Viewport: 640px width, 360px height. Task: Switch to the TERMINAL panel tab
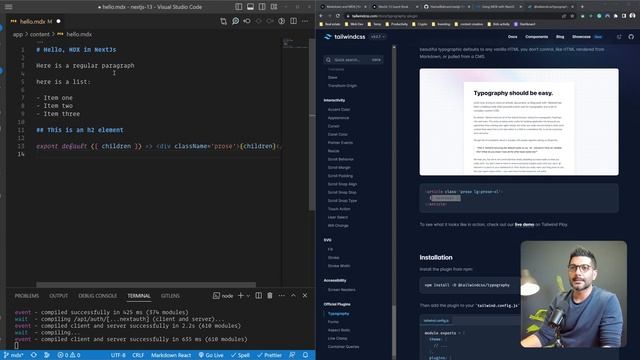tap(139, 296)
